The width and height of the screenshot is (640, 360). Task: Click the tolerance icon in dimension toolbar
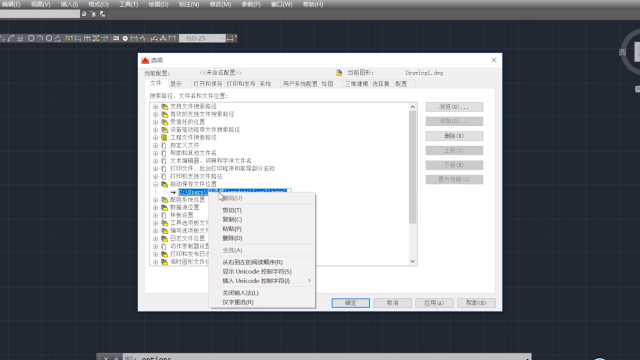click(116, 38)
